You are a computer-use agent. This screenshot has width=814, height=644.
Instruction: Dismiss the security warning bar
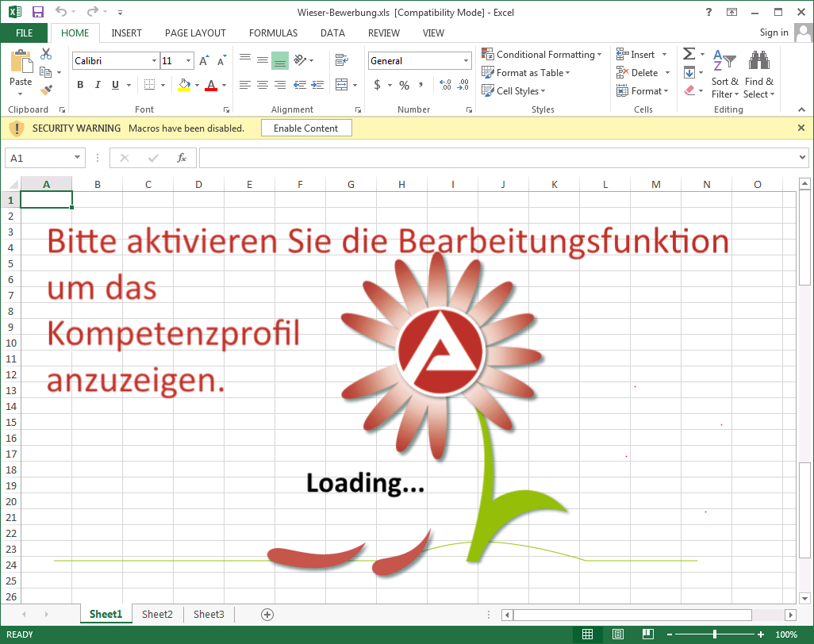801,128
